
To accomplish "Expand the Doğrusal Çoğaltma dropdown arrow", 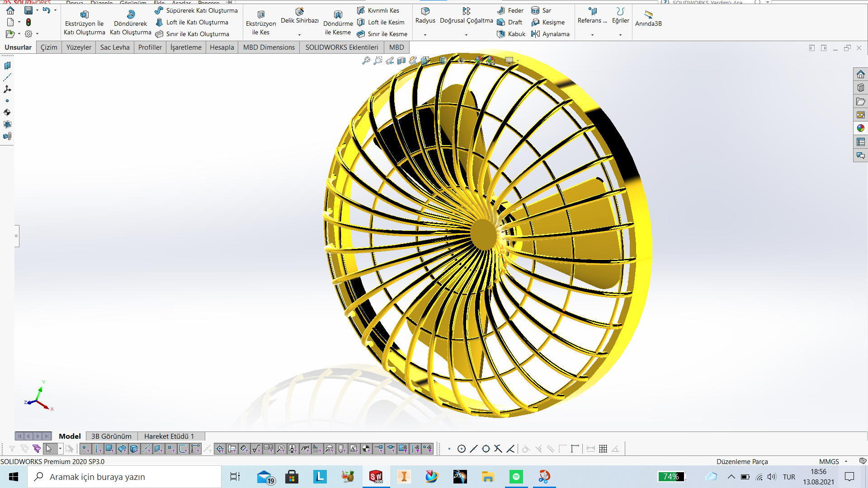I will pyautogui.click(x=466, y=35).
